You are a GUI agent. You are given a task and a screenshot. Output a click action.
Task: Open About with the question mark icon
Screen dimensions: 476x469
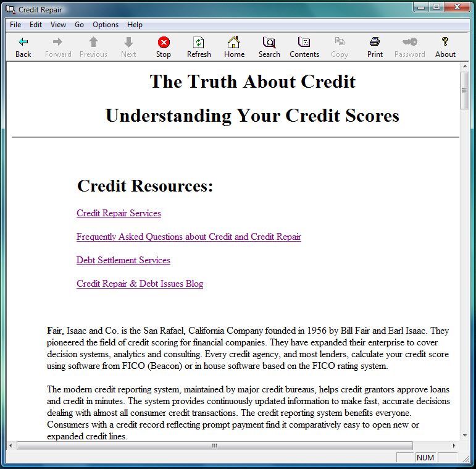point(445,41)
